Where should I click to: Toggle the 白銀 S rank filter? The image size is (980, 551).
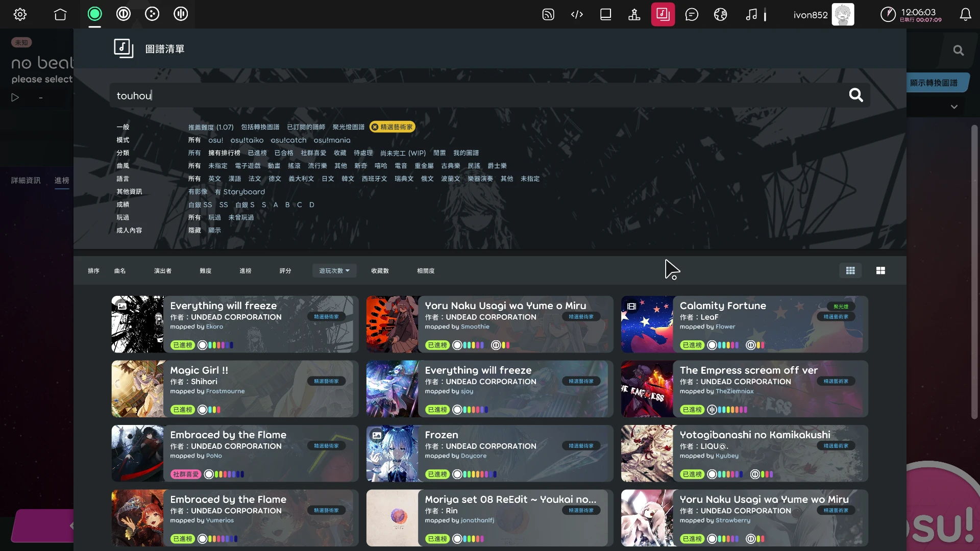[x=245, y=205]
